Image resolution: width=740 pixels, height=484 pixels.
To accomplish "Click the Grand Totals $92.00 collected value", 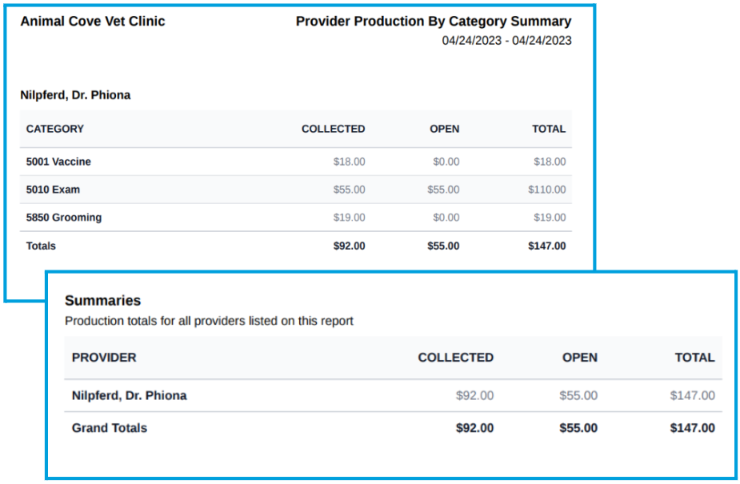I will [x=475, y=428].
